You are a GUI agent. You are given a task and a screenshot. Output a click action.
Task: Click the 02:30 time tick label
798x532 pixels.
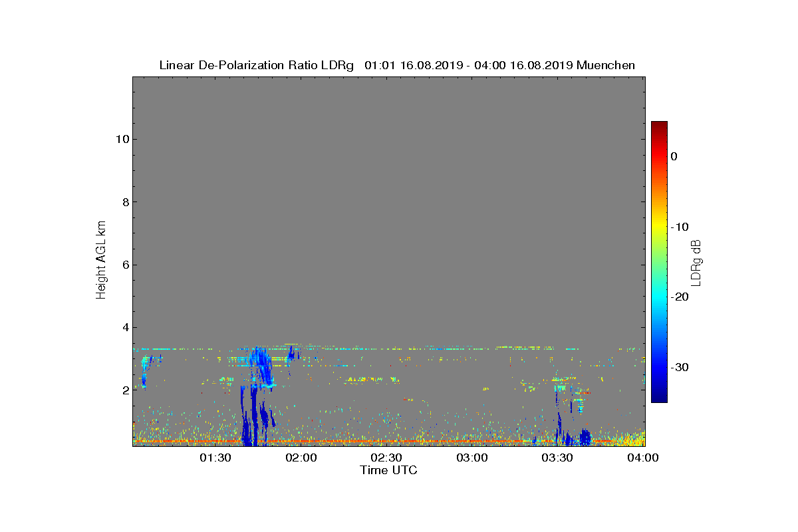387,458
